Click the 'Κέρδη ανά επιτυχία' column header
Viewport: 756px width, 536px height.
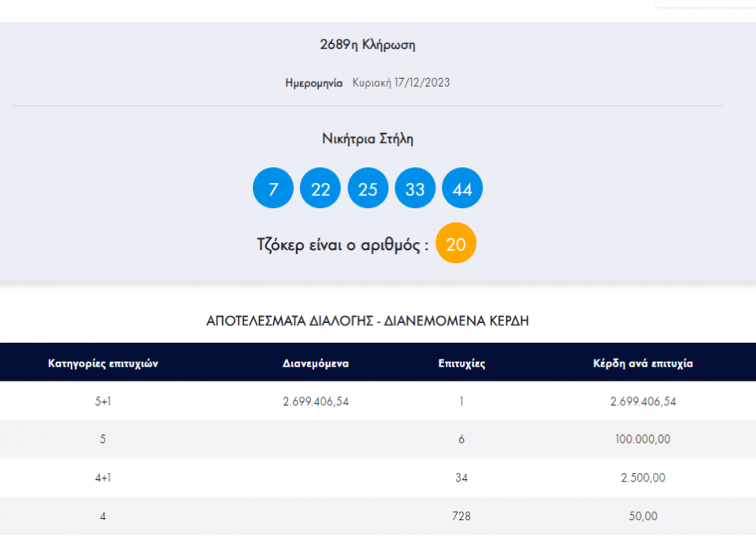click(643, 363)
